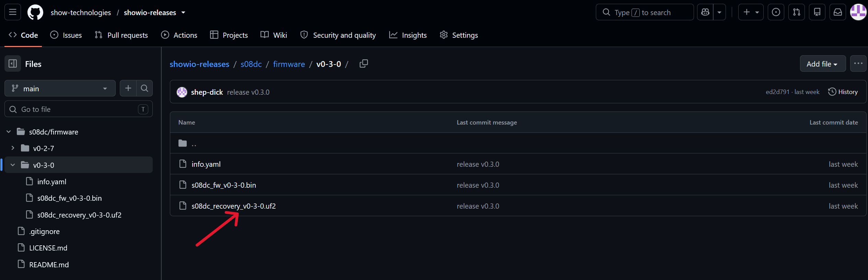
Task: Collapse the s08dc/firmware folder
Action: pyautogui.click(x=9, y=132)
